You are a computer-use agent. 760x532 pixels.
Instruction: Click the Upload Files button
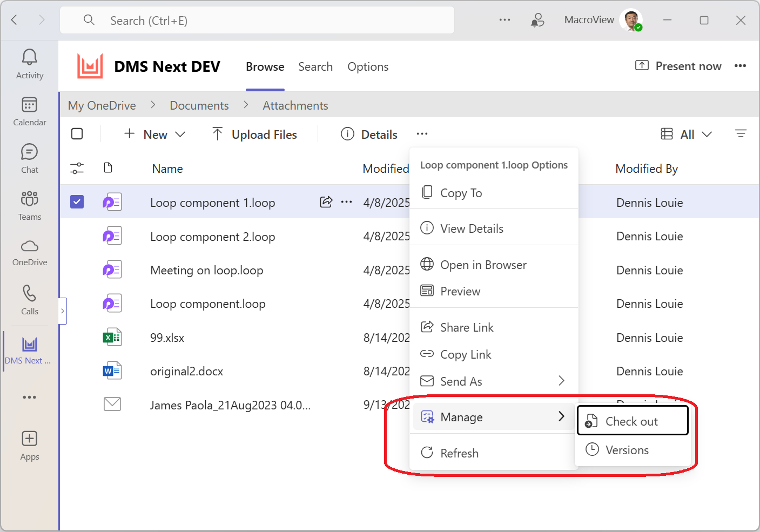255,134
